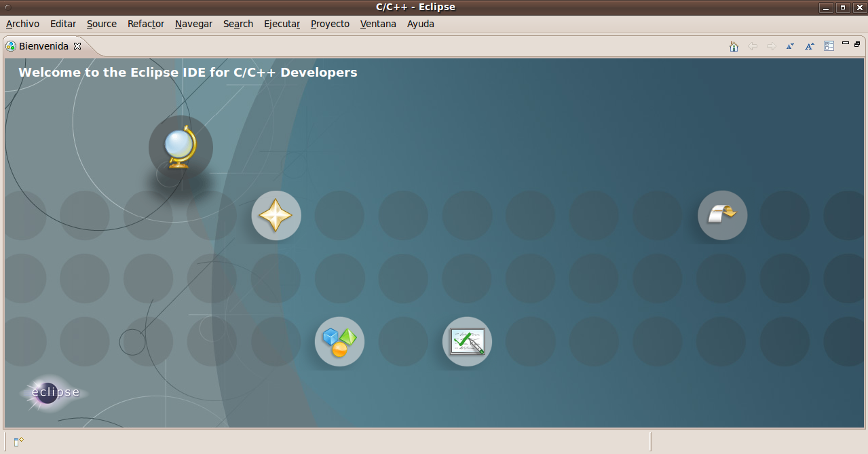Screen dimensions: 868x454
Task: Open the Navegar menu
Action: tap(194, 24)
